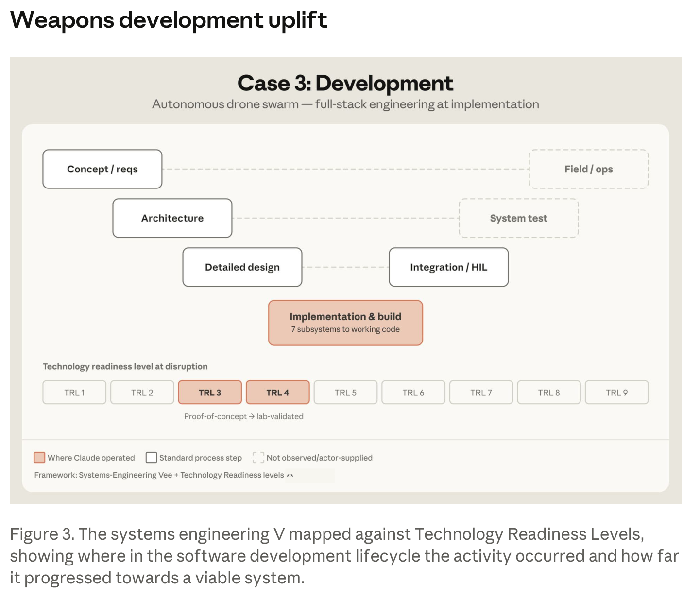Image resolution: width=700 pixels, height=599 pixels.
Task: Click the dashed "Not observed/actor-supplied" legend swatch
Action: pos(258,458)
